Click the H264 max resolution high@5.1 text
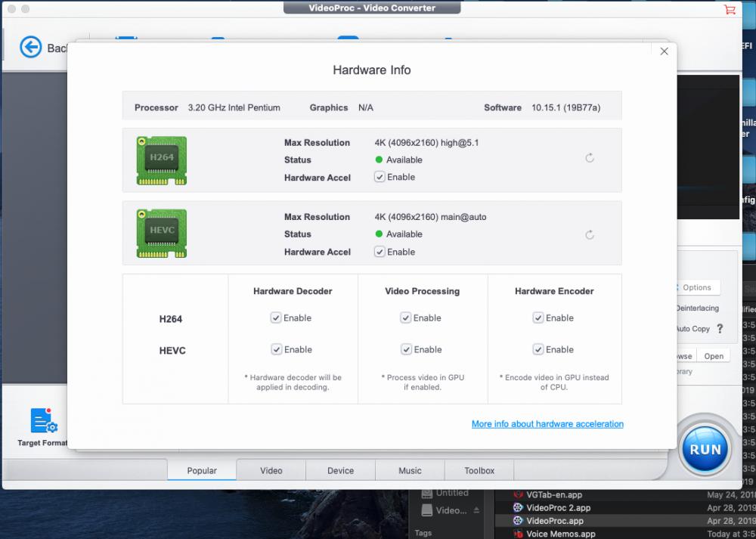The image size is (756, 539). coord(426,143)
